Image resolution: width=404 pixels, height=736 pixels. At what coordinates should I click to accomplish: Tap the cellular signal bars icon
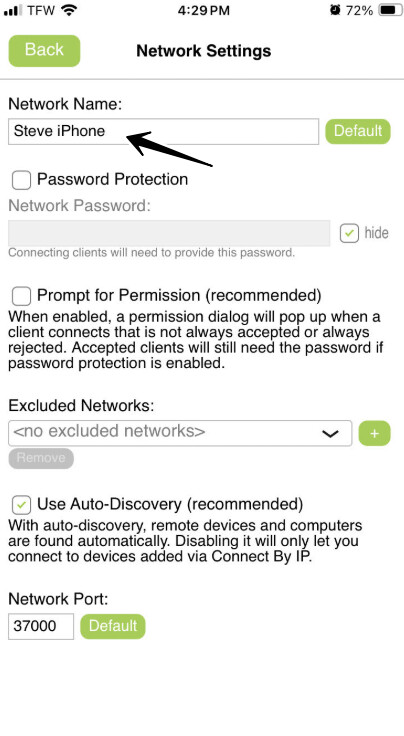13,10
